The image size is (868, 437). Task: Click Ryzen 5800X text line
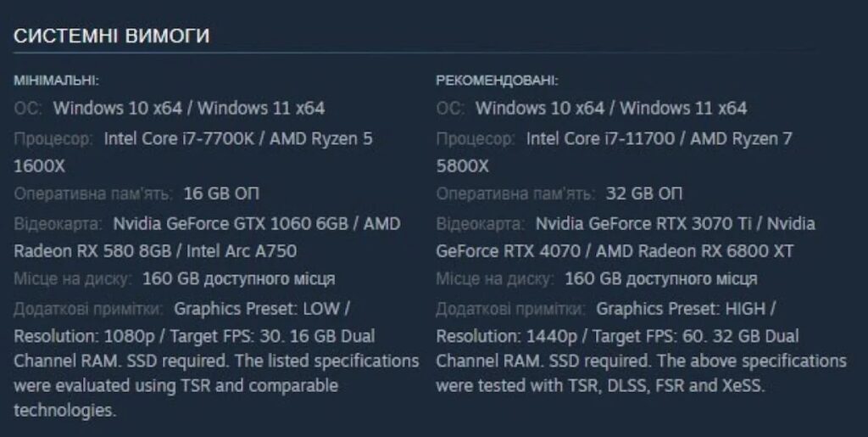463,165
